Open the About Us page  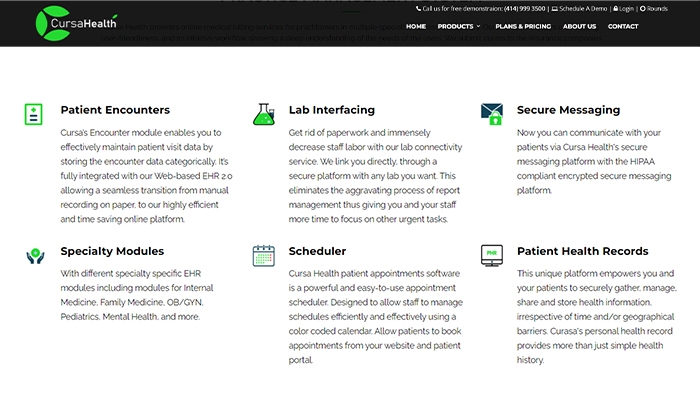pos(579,26)
